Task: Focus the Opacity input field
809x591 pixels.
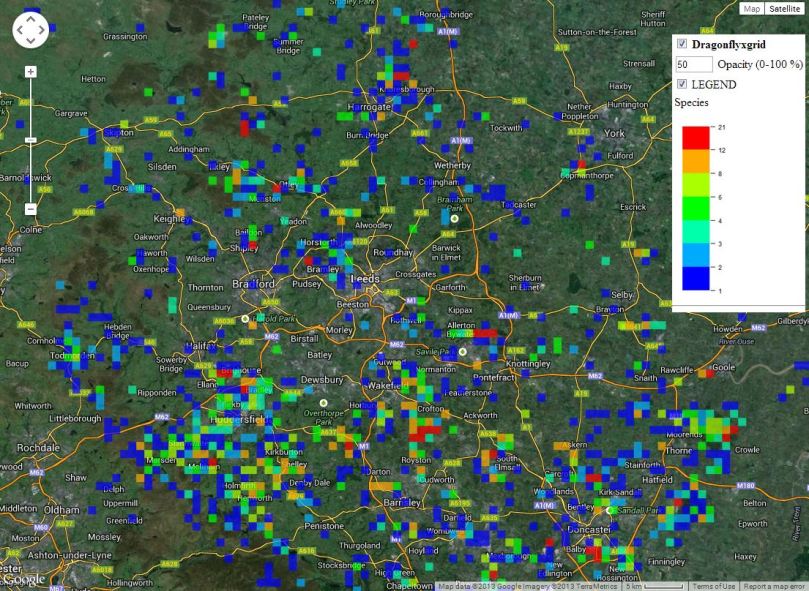Action: pyautogui.click(x=694, y=64)
